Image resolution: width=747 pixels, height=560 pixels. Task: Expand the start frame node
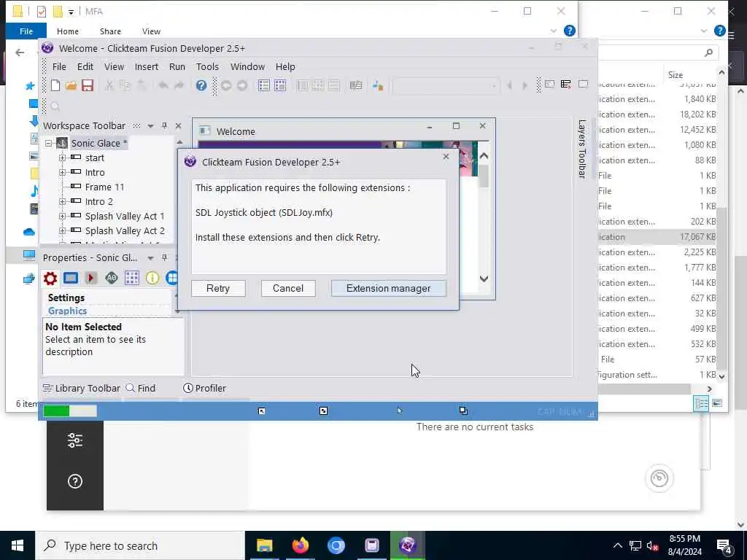[x=62, y=157]
